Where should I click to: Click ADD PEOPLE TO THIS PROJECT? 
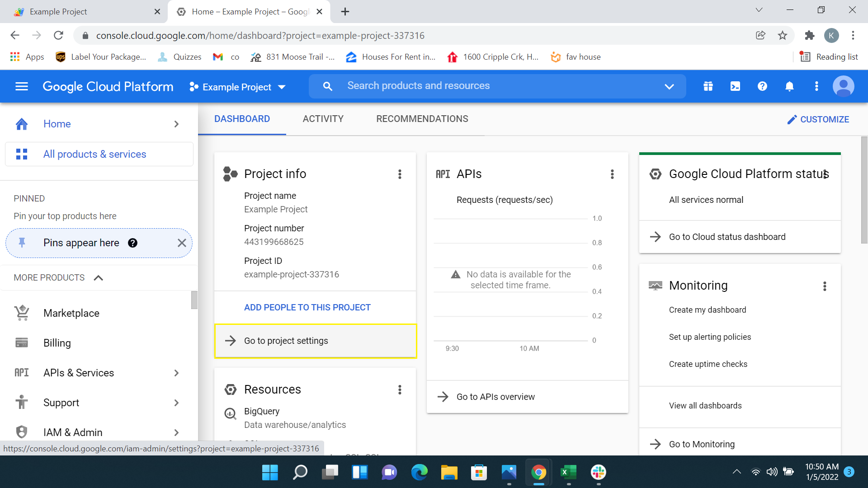point(307,307)
